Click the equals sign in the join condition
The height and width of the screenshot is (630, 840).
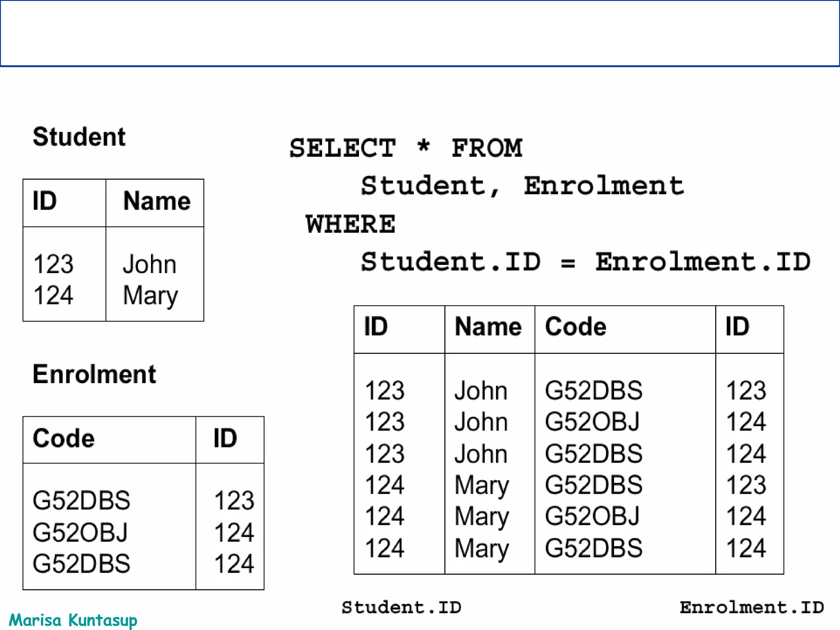[568, 262]
